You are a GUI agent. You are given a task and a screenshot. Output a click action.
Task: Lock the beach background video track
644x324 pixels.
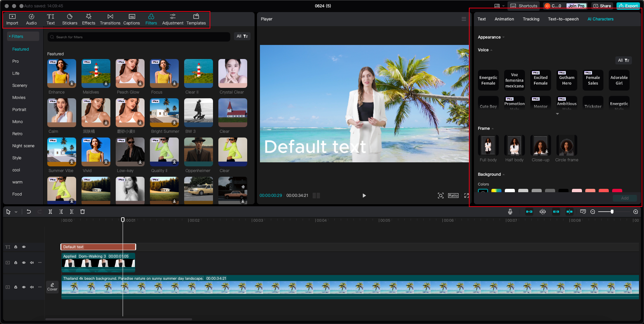click(x=16, y=287)
